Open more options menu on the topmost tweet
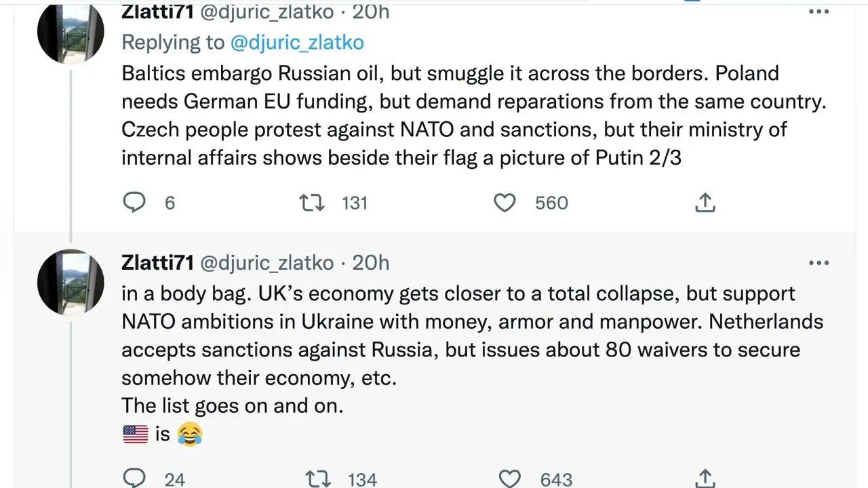868x488 pixels. pyautogui.click(x=819, y=12)
